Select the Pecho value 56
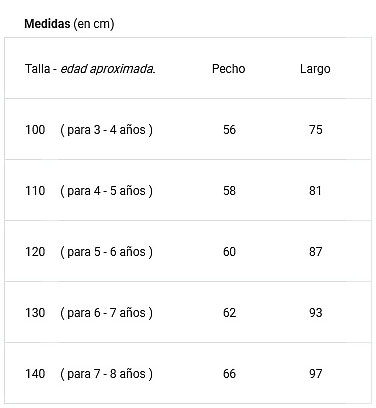 [x=229, y=130]
